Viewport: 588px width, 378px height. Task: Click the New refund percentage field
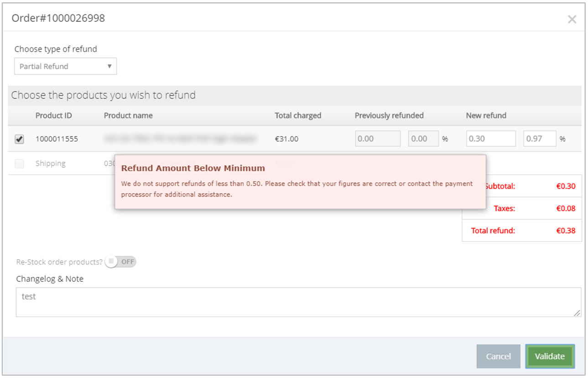tap(540, 139)
